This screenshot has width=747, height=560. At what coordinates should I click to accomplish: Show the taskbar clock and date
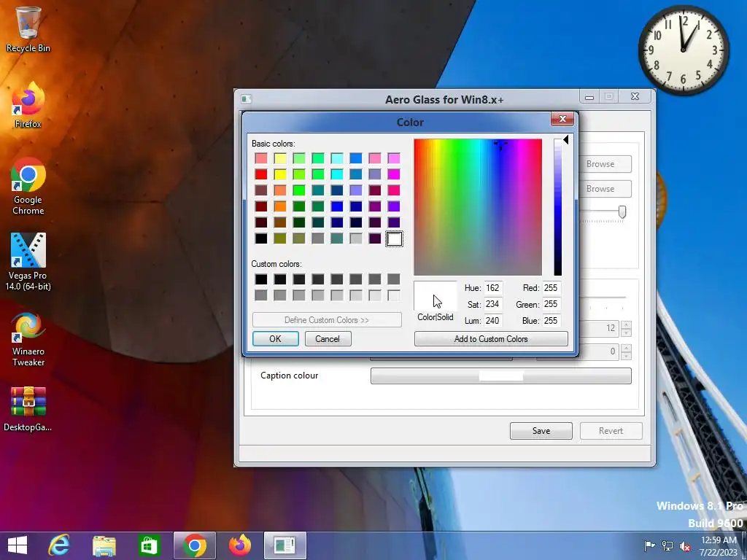tap(719, 545)
